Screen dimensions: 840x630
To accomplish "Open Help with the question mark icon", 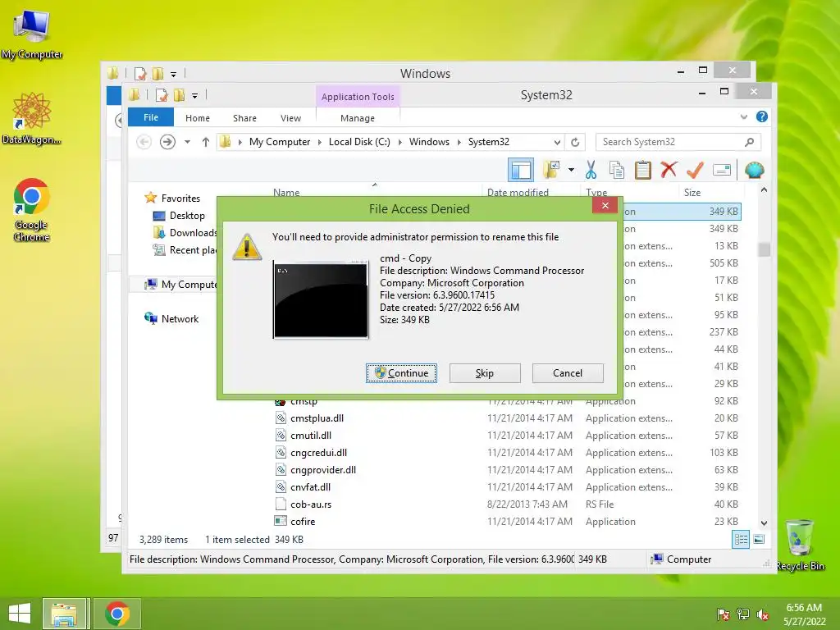I will tap(762, 116).
